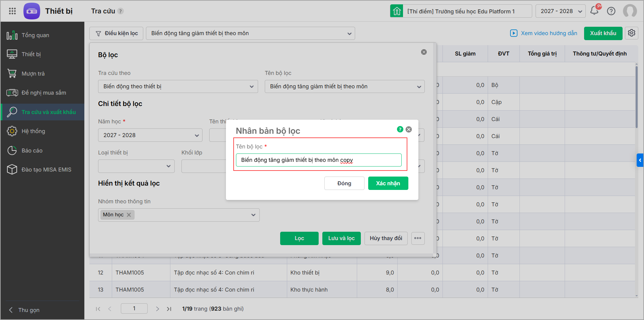Expand the Năm học dropdown
The height and width of the screenshot is (320, 644).
(150, 135)
